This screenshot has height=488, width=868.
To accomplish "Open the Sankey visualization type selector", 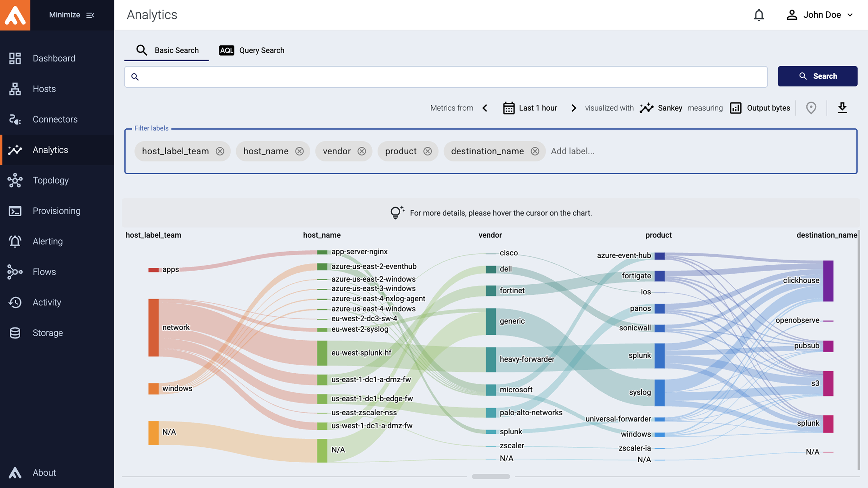I will (x=661, y=108).
